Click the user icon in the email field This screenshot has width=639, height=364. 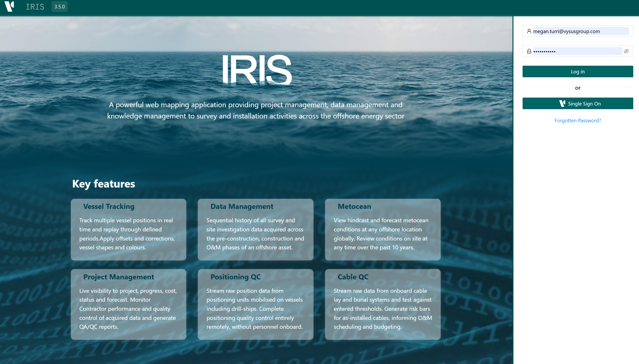(529, 31)
